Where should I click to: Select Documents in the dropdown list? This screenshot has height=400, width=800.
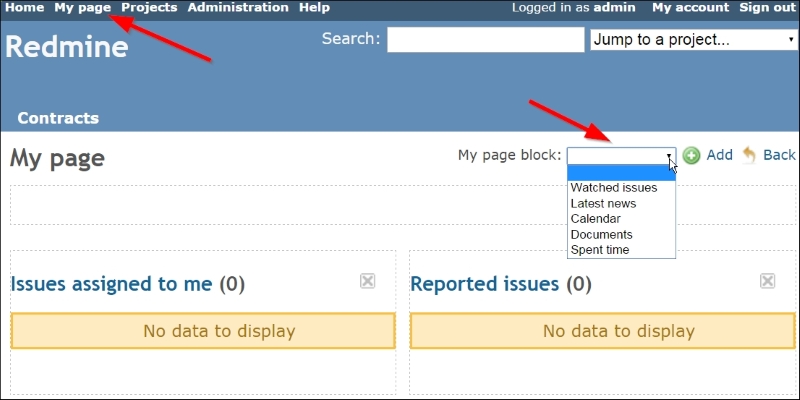click(x=601, y=234)
